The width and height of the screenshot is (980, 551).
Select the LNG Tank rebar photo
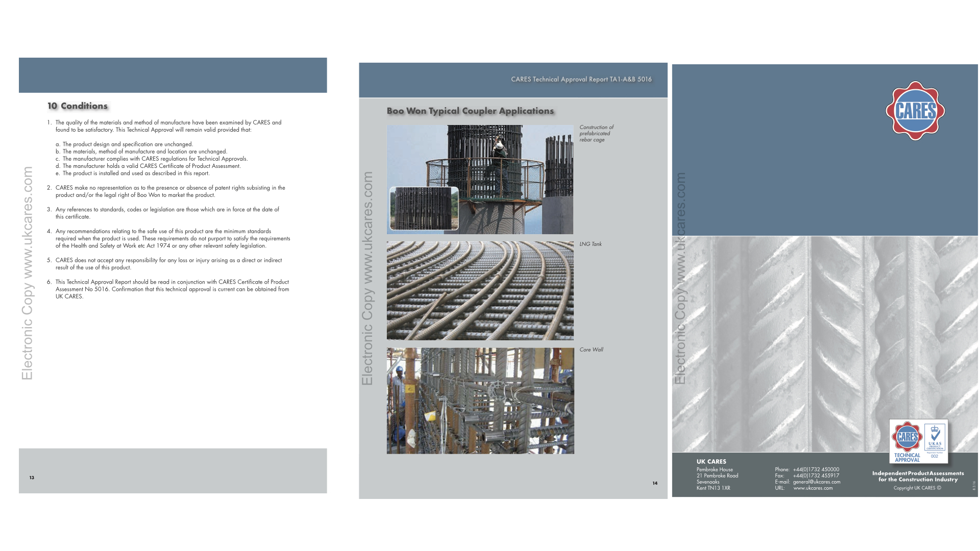480,291
